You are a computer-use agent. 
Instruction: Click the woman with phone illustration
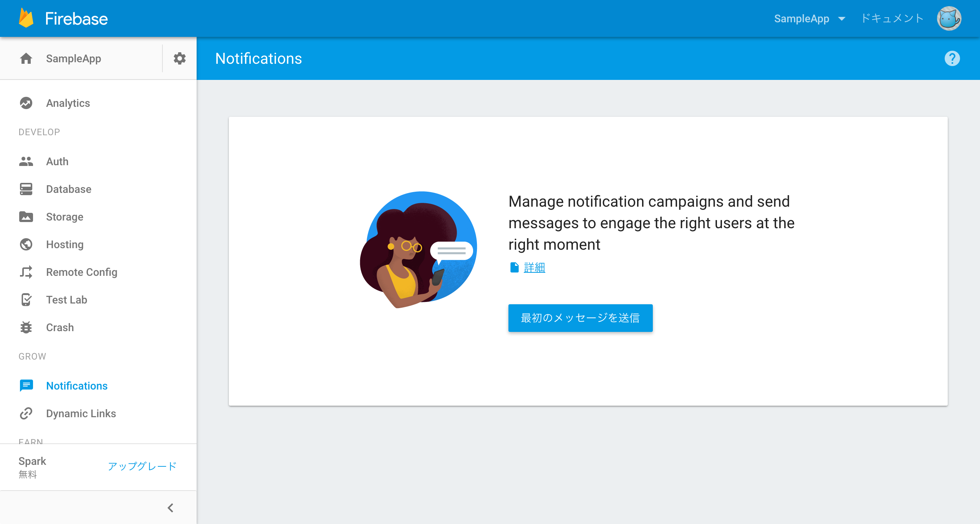(x=419, y=249)
